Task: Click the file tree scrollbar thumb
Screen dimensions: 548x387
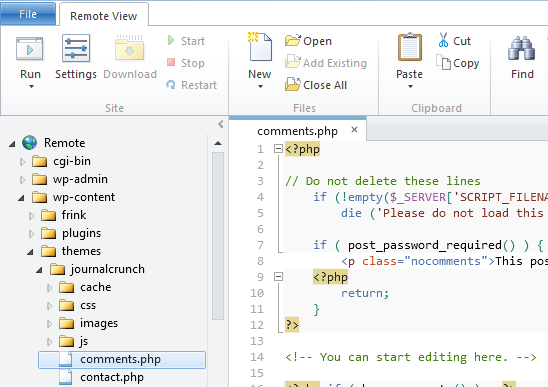Action: (218, 236)
